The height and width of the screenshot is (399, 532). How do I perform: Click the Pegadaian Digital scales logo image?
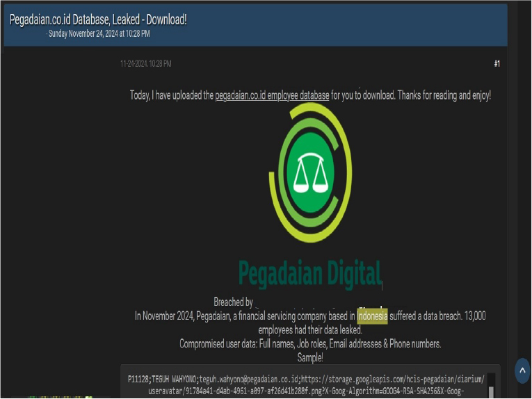310,172
